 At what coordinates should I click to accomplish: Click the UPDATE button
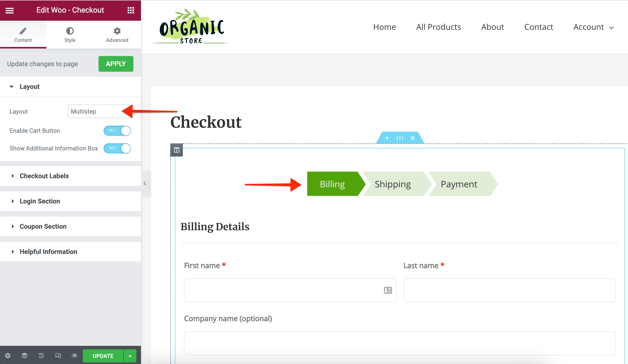(x=103, y=356)
